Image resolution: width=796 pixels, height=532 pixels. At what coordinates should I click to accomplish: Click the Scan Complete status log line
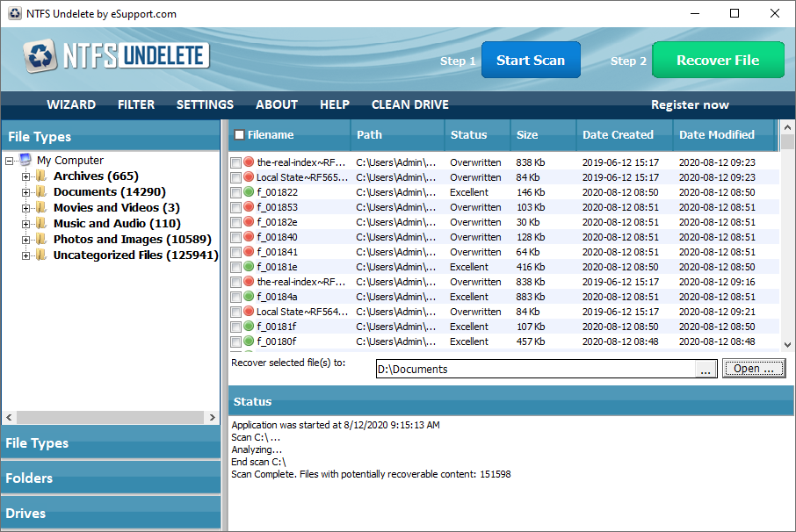click(x=371, y=474)
